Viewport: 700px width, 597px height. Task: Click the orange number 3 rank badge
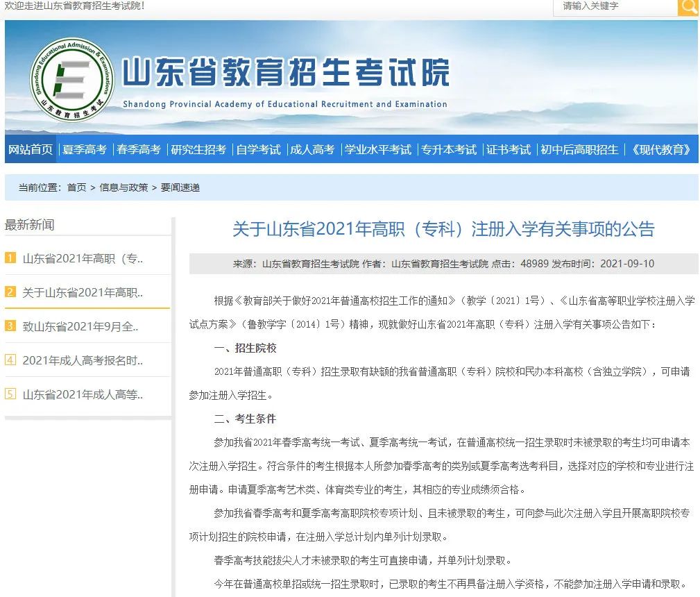click(x=10, y=326)
